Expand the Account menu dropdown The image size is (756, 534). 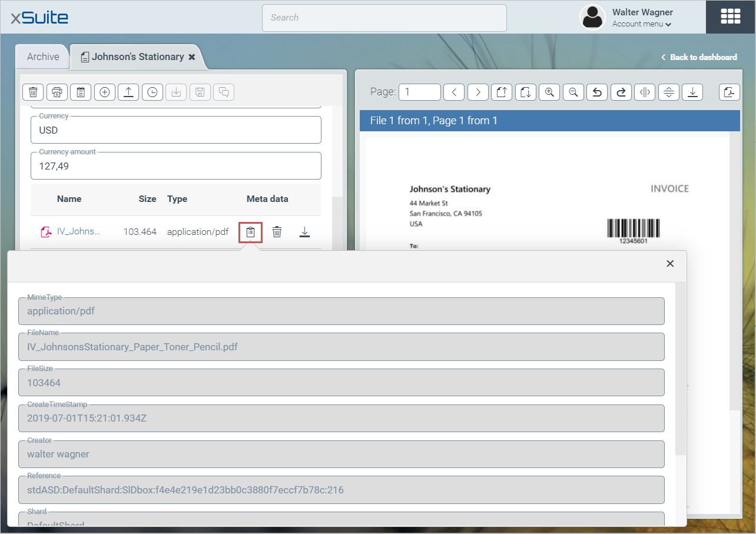click(x=642, y=24)
